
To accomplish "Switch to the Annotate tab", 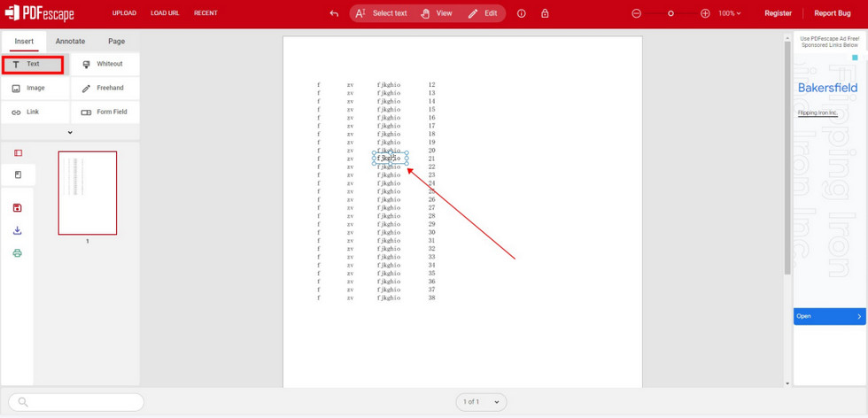I will tap(70, 42).
